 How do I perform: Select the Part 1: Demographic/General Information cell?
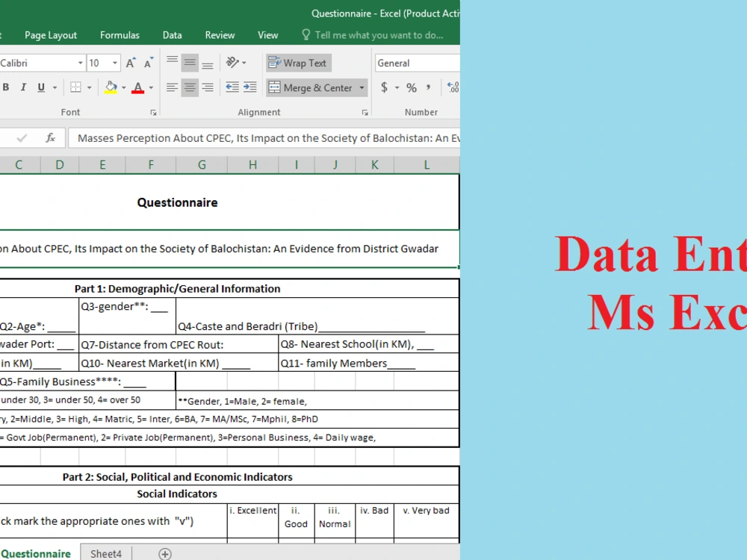[x=229, y=288]
